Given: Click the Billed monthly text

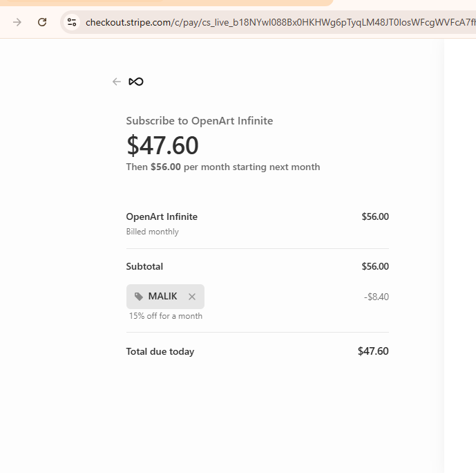Looking at the screenshot, I should [x=152, y=232].
